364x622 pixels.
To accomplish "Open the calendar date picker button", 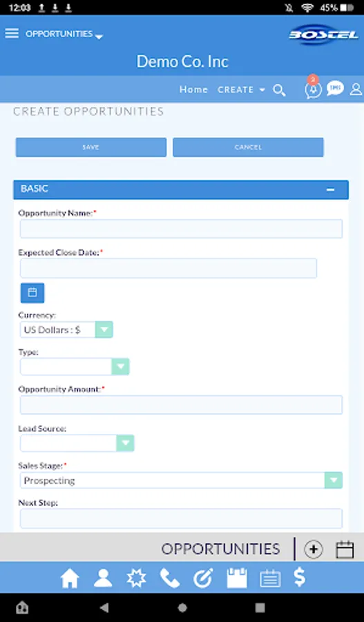I will point(32,293).
